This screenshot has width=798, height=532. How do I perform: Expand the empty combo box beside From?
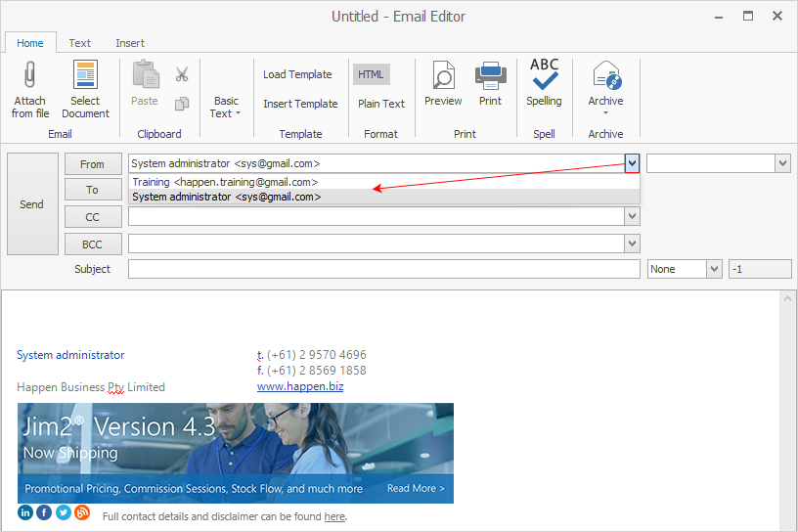(x=782, y=163)
